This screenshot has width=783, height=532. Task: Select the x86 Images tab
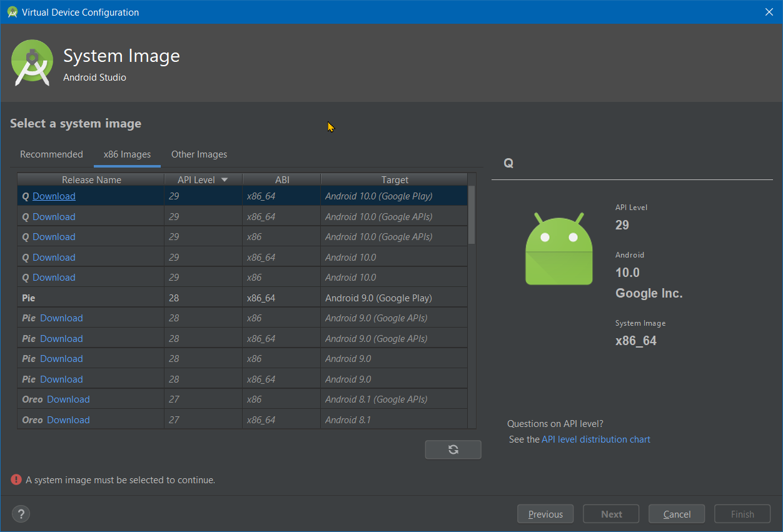(x=127, y=154)
